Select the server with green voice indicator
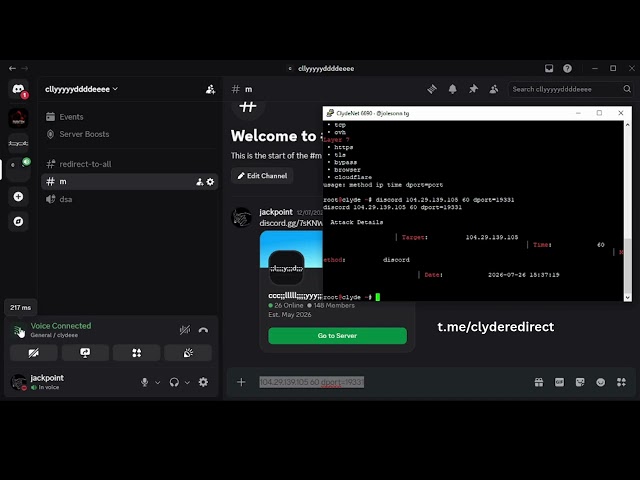This screenshot has width=640, height=480. click(x=18, y=168)
